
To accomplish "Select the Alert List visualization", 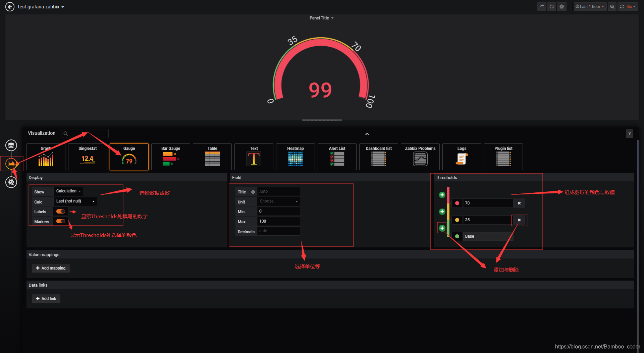I will point(337,157).
